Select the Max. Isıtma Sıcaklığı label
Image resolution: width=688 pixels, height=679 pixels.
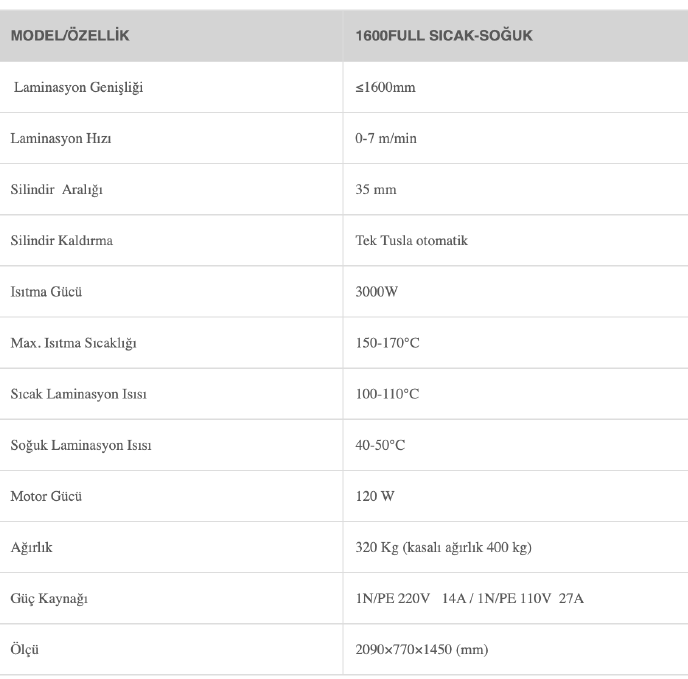[73, 343]
